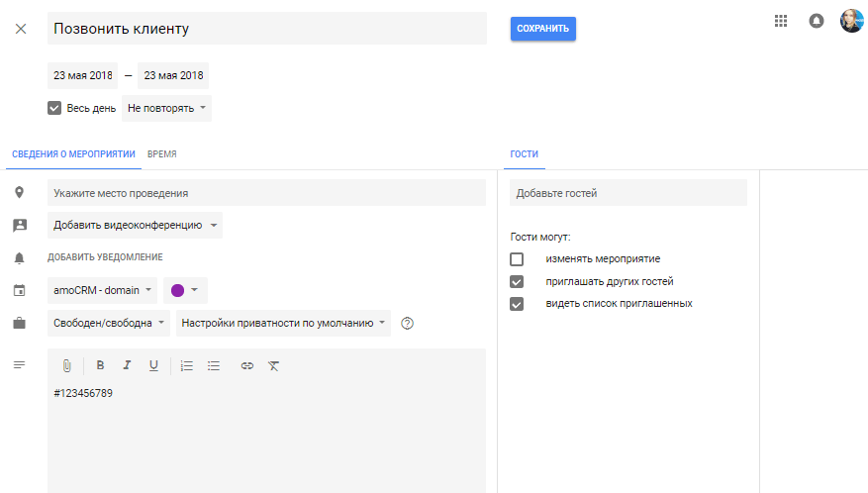Image resolution: width=868 pixels, height=493 pixels.
Task: Open the 'Не повторять' repeat dropdown
Action: [x=166, y=108]
